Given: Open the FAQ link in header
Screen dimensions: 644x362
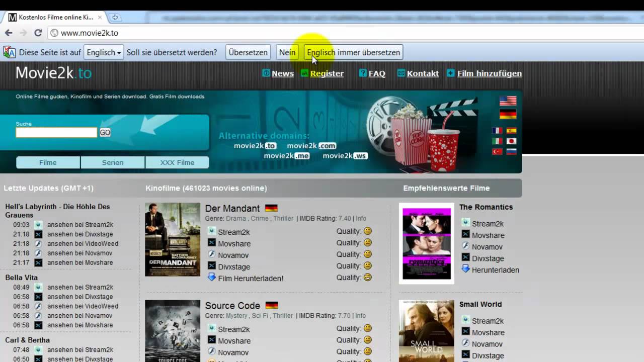Looking at the screenshot, I should [377, 73].
